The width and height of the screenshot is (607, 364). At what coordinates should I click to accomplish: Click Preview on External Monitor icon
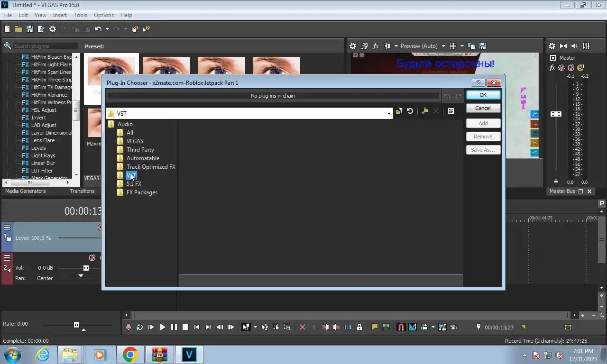(x=364, y=46)
